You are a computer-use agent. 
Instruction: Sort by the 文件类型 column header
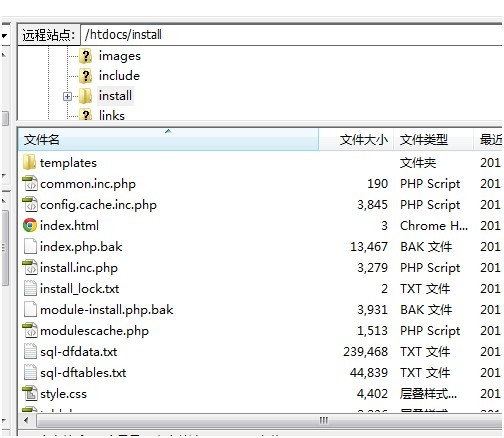coord(433,140)
